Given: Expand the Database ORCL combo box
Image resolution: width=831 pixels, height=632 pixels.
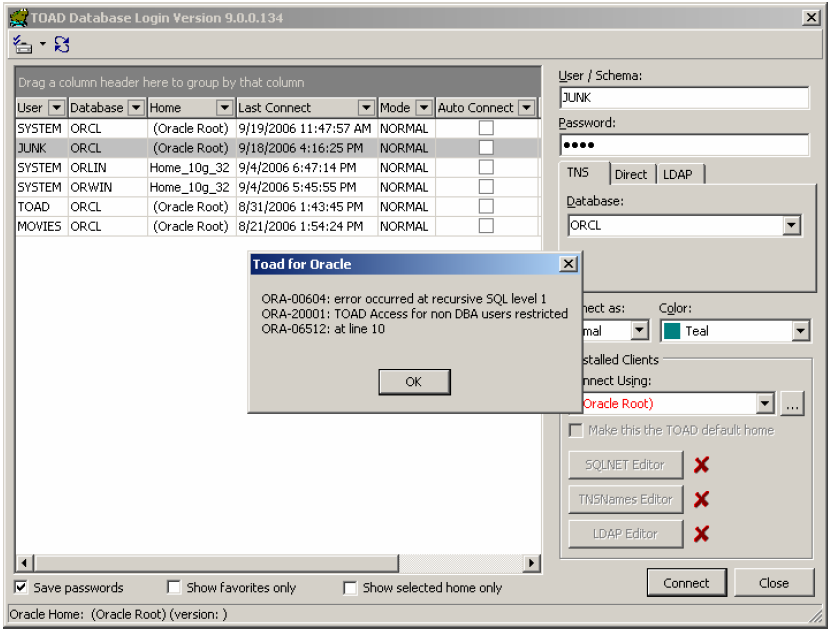Looking at the screenshot, I should (x=791, y=226).
